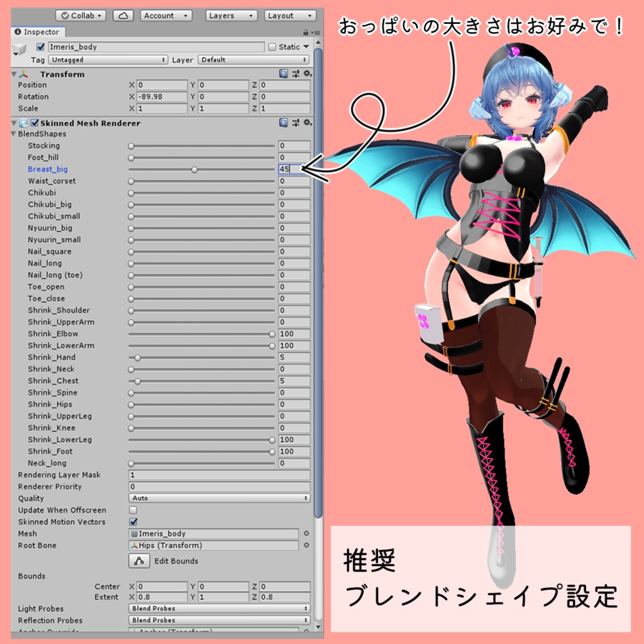
Task: Open Transform component gear settings
Action: [307, 74]
